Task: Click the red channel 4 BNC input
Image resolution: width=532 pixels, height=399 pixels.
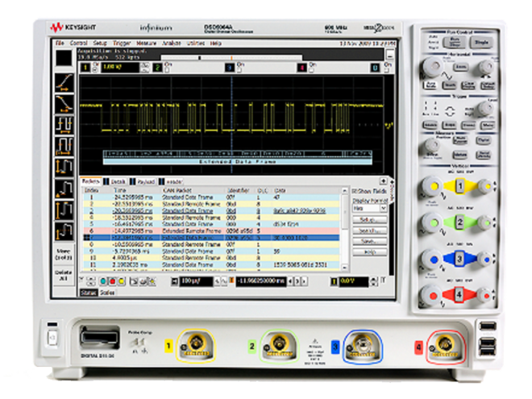Action: coord(445,345)
